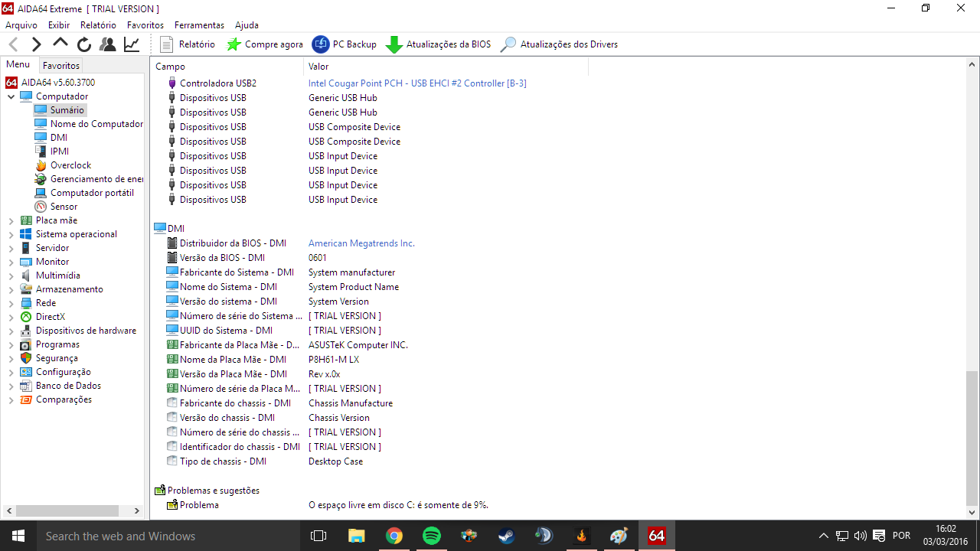Open File Explorer from the taskbar
The height and width of the screenshot is (551, 980).
[x=356, y=536]
